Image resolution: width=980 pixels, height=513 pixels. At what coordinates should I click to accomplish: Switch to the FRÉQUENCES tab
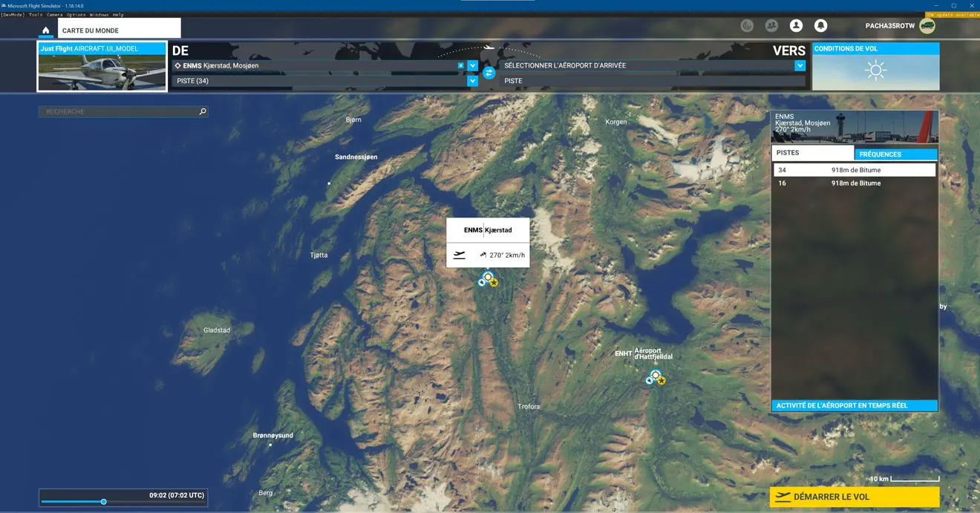896,154
